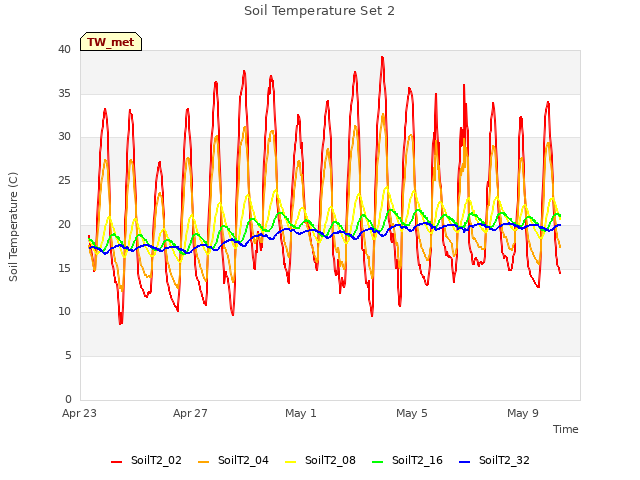640x480 pixels.
Task: Toggle the SoilT2_08 legend entry
Action: click(x=320, y=460)
